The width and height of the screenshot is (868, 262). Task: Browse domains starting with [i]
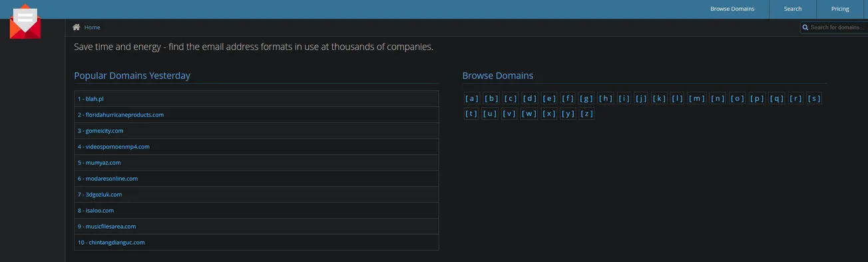(624, 99)
